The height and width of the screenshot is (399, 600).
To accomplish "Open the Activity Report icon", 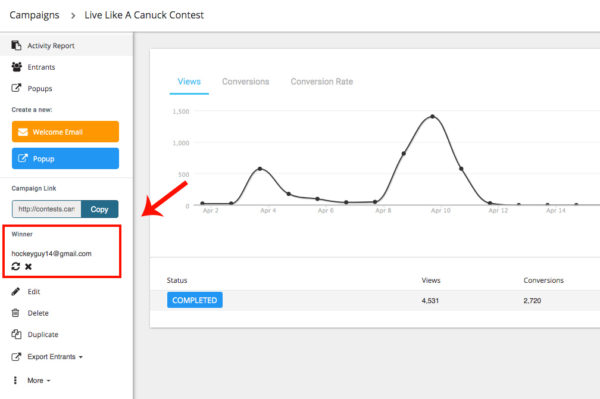I will pyautogui.click(x=16, y=45).
